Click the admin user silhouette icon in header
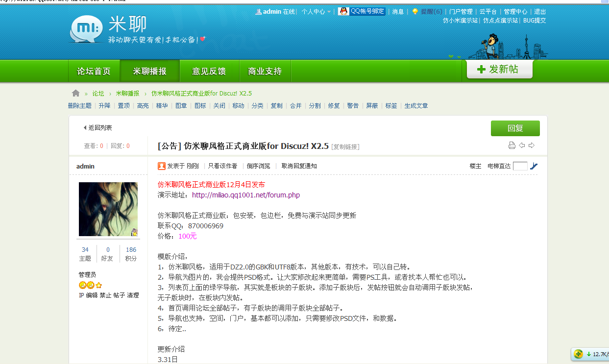 [x=258, y=11]
